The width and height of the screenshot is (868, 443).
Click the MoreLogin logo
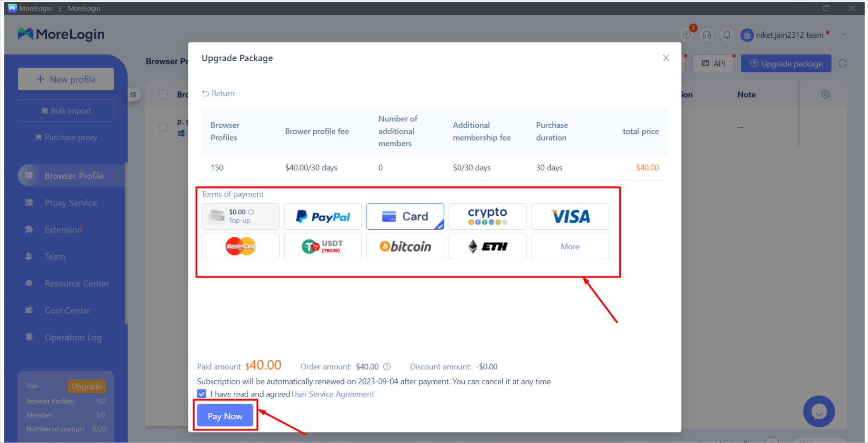61,34
